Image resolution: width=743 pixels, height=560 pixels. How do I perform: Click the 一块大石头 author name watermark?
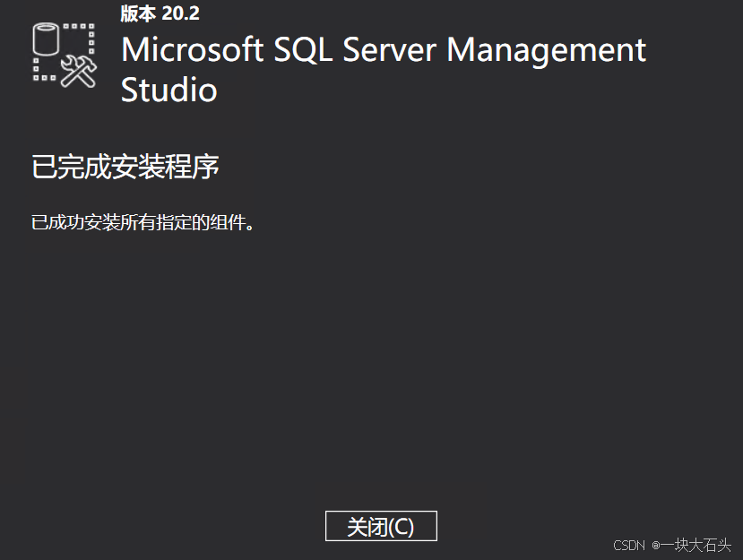tap(696, 546)
